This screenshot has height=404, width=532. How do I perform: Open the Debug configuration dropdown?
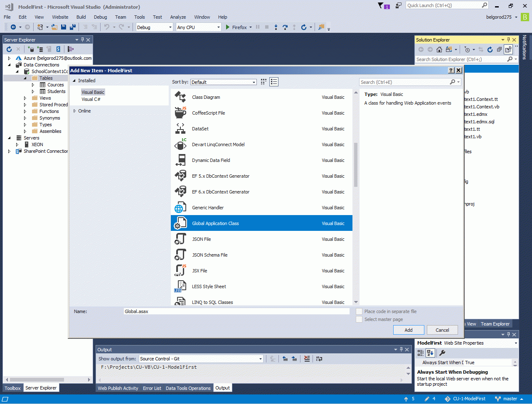coord(154,27)
